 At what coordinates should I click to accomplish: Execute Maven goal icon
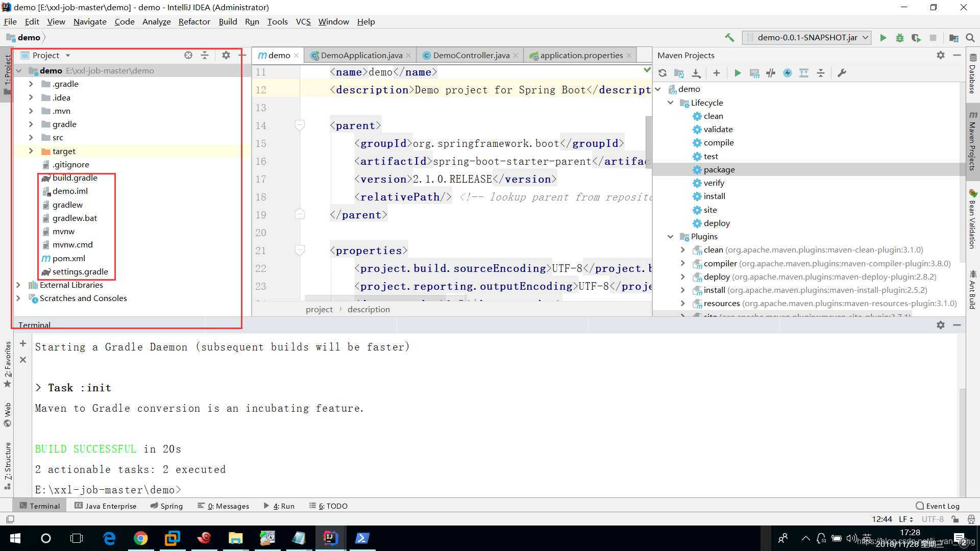(x=754, y=73)
